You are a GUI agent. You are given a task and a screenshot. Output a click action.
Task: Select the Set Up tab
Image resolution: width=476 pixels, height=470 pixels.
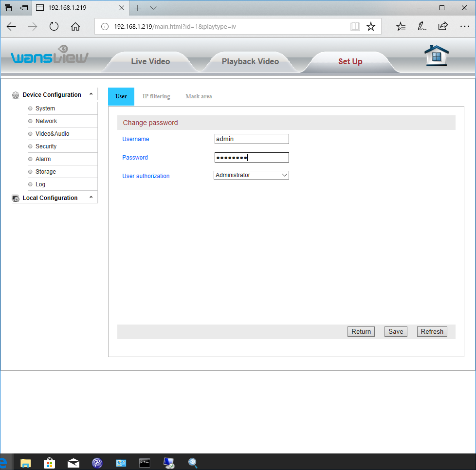coord(350,62)
